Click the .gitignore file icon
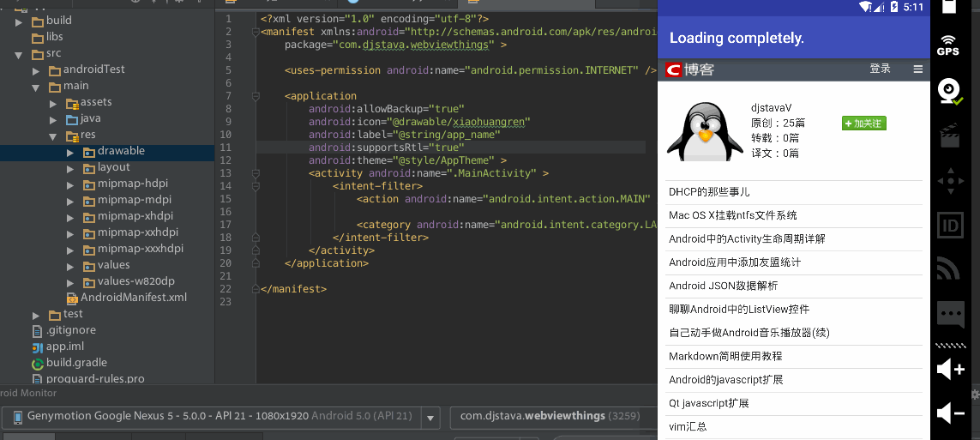Image resolution: width=980 pixels, height=440 pixels. pyautogui.click(x=38, y=330)
